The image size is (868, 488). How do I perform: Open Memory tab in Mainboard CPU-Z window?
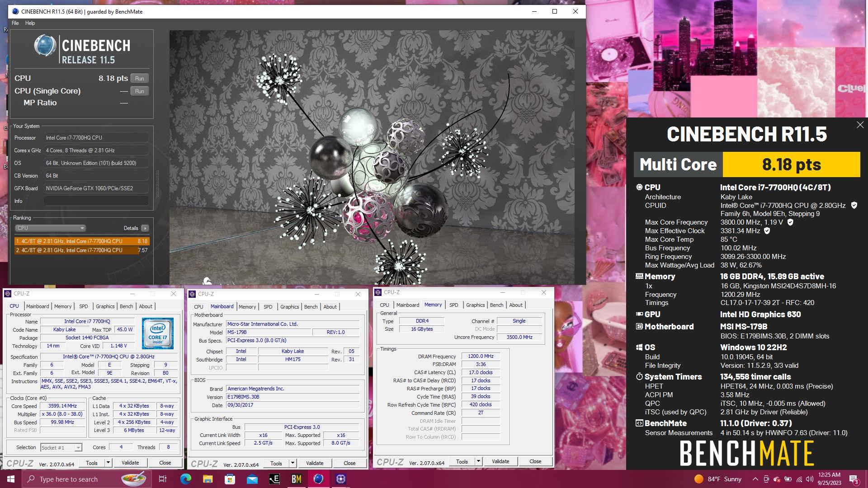[x=247, y=307]
